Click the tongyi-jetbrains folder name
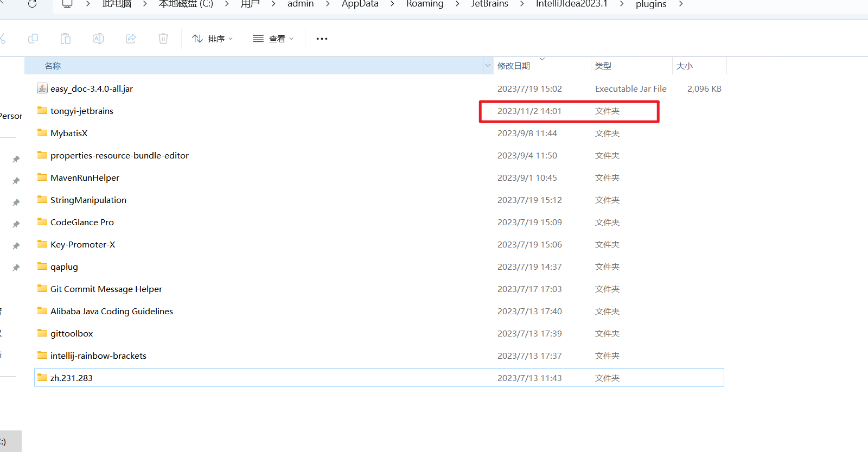The width and height of the screenshot is (868, 476). tap(82, 111)
